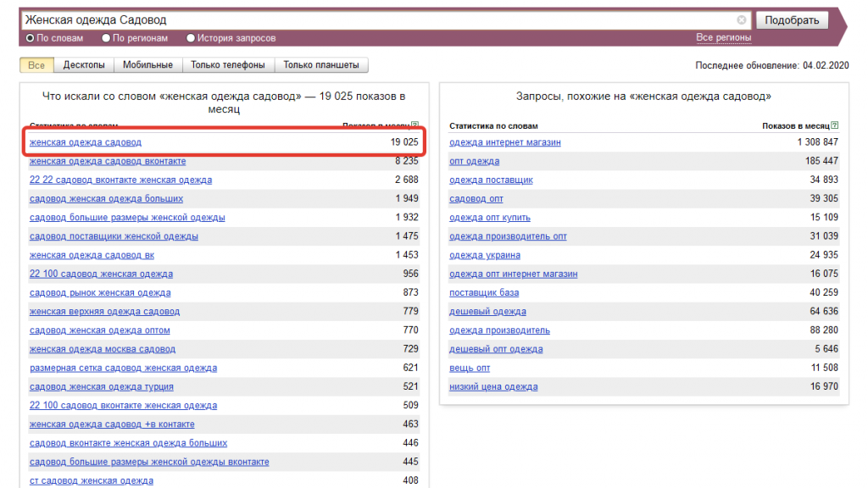Viewport: 868px width, 488px height.
Task: Open link одежда опт интернет магазин
Action: pos(513,274)
